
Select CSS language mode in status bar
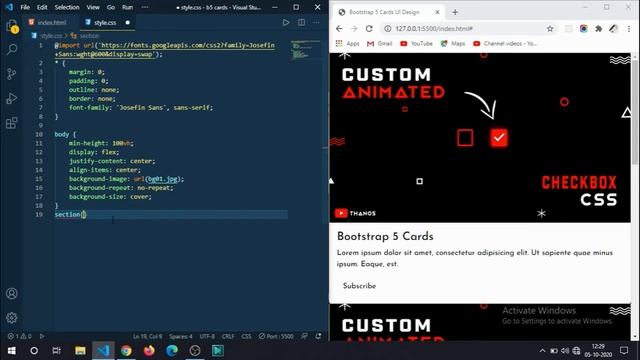pyautogui.click(x=246, y=336)
